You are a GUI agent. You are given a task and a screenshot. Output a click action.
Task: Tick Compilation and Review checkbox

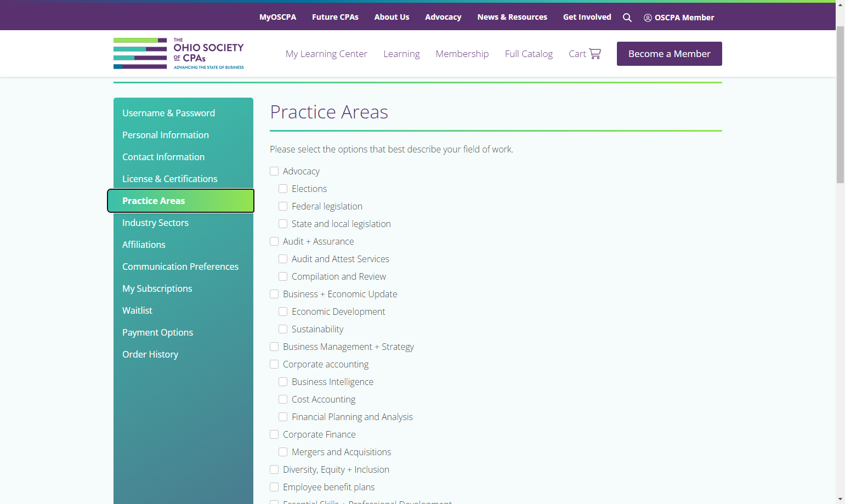click(283, 276)
